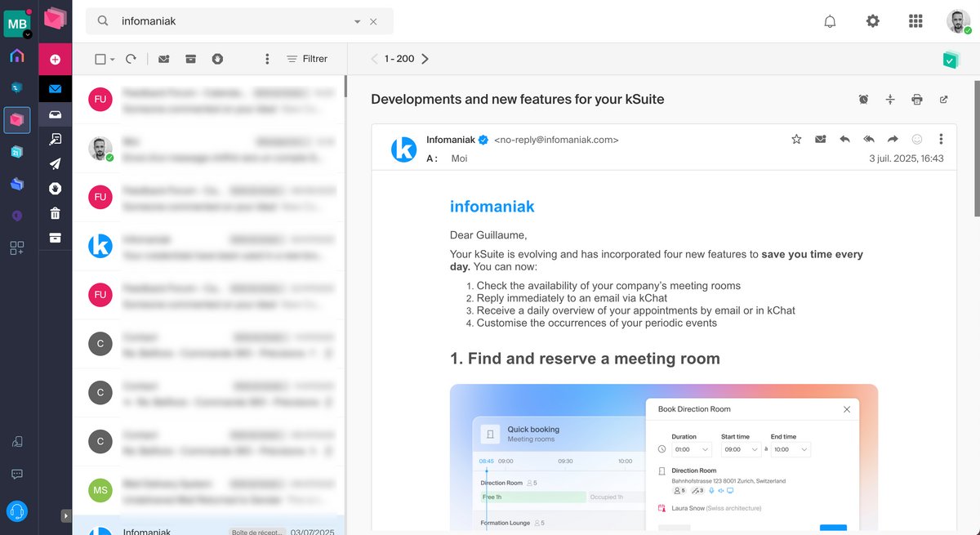This screenshot has width=980, height=535.
Task: Open the Calendar app icon
Action: (17, 153)
